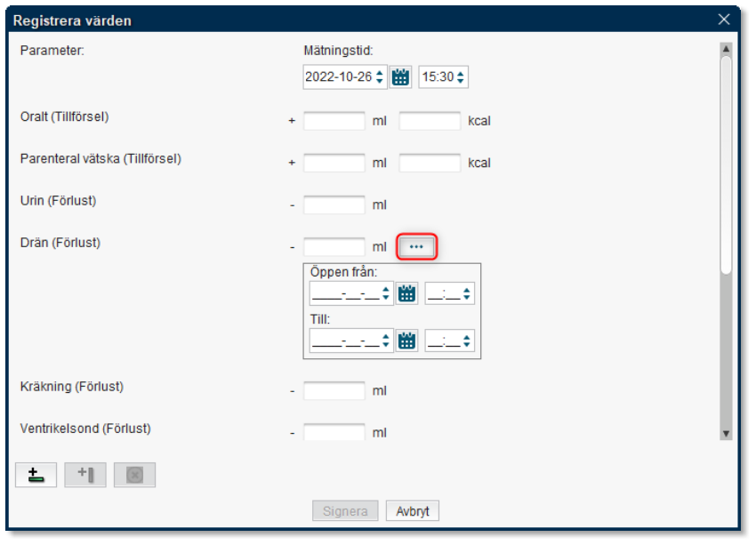The height and width of the screenshot is (545, 756).
Task: Click the three-dots button beside Drän
Action: [x=416, y=246]
